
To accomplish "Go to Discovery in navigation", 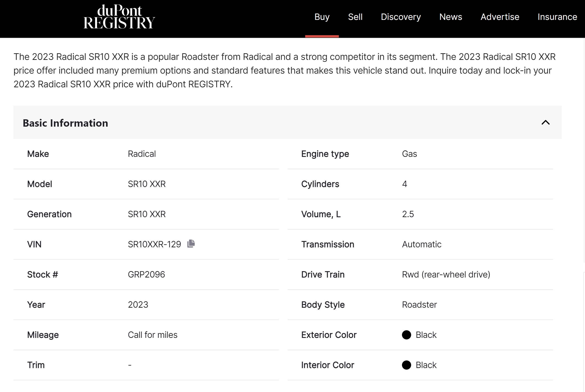I will pos(401,17).
